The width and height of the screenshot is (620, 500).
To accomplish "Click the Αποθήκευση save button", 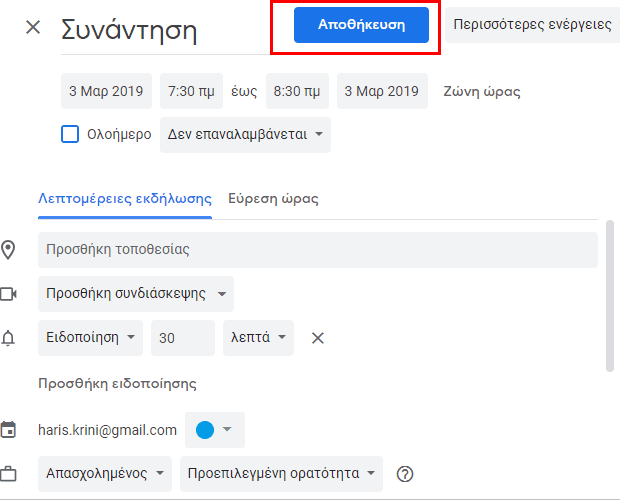I will coord(361,25).
